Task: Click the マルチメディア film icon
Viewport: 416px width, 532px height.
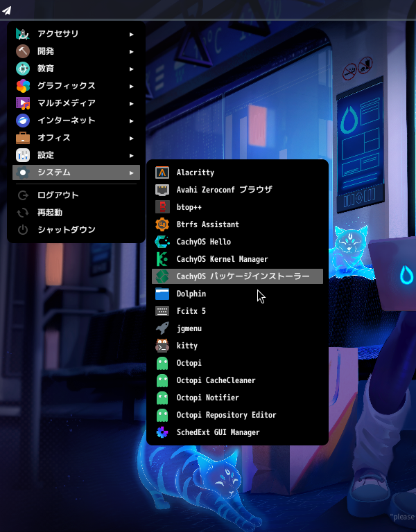Action: coord(23,103)
